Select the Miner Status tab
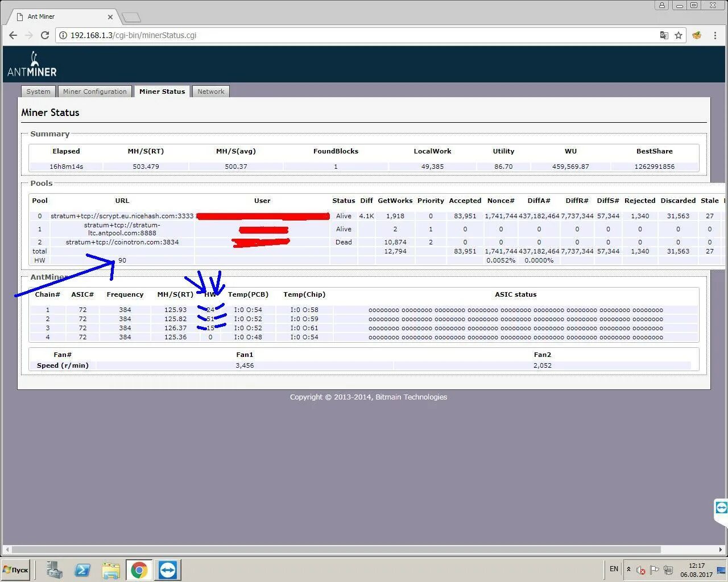 (162, 92)
